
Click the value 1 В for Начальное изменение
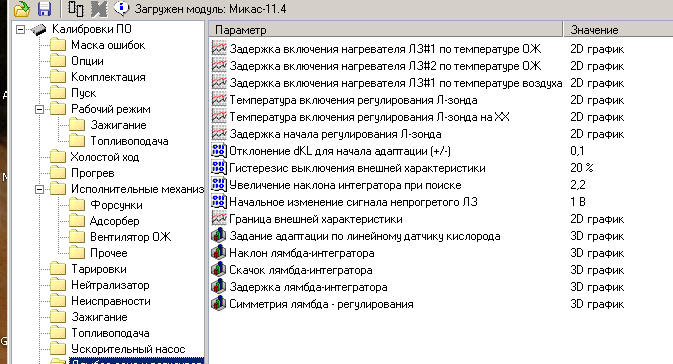578,202
